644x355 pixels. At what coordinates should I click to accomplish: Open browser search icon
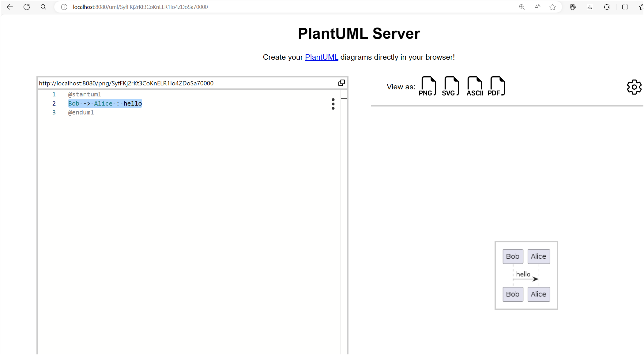point(43,7)
